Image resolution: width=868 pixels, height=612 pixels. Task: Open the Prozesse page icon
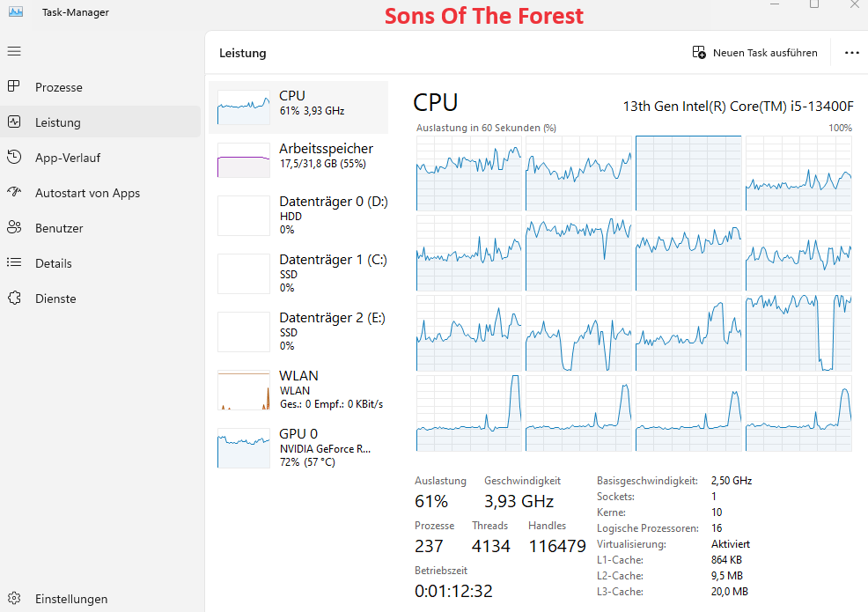coord(14,87)
